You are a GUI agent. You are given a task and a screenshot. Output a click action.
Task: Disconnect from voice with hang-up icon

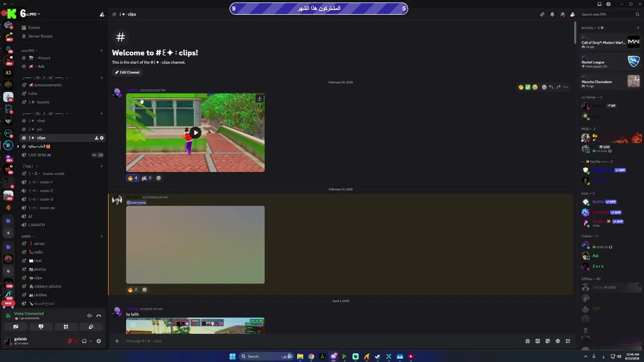99,316
